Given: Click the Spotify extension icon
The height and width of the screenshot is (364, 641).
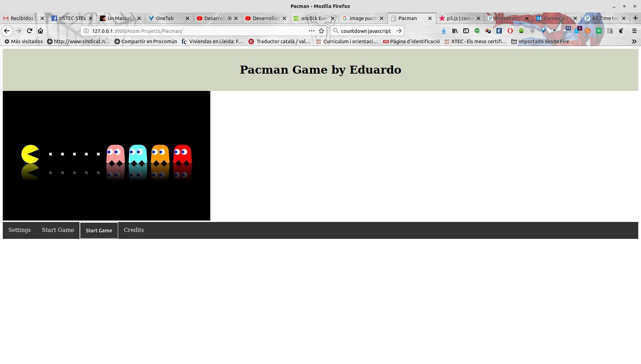Looking at the screenshot, I should [599, 31].
